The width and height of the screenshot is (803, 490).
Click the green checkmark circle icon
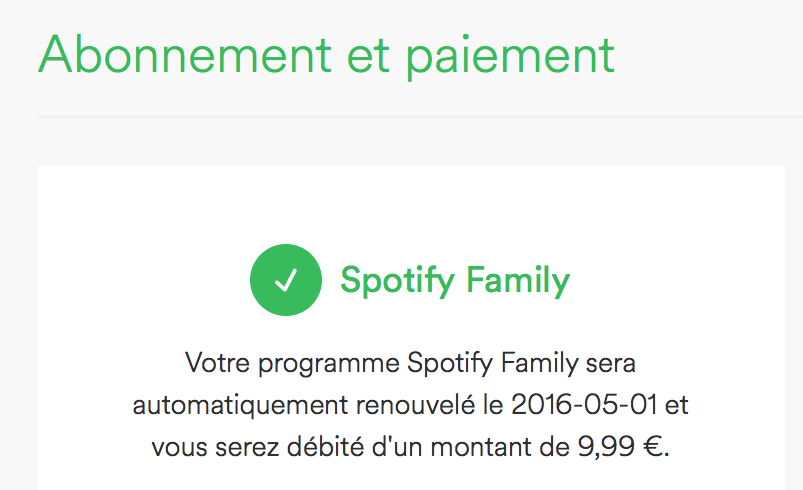pos(286,282)
